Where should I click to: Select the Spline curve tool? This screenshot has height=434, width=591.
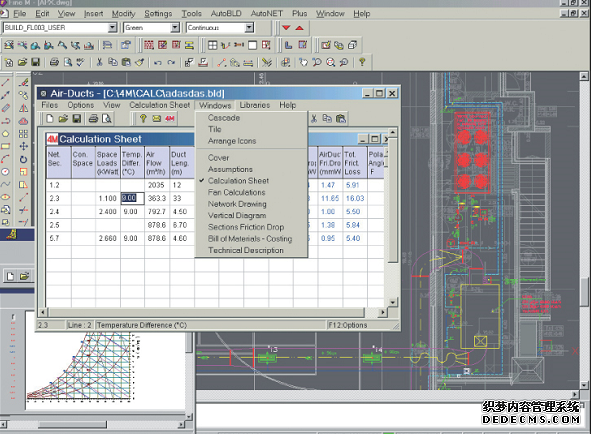click(x=5, y=184)
